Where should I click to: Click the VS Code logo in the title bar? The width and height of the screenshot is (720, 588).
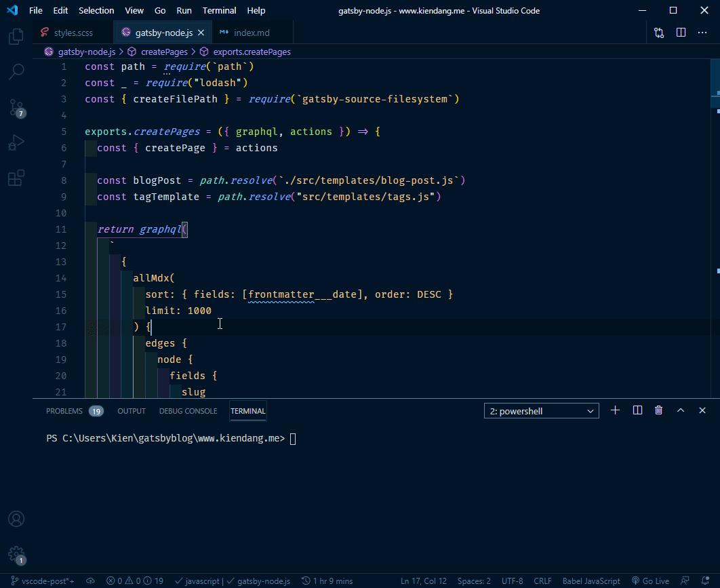pyautogui.click(x=12, y=10)
